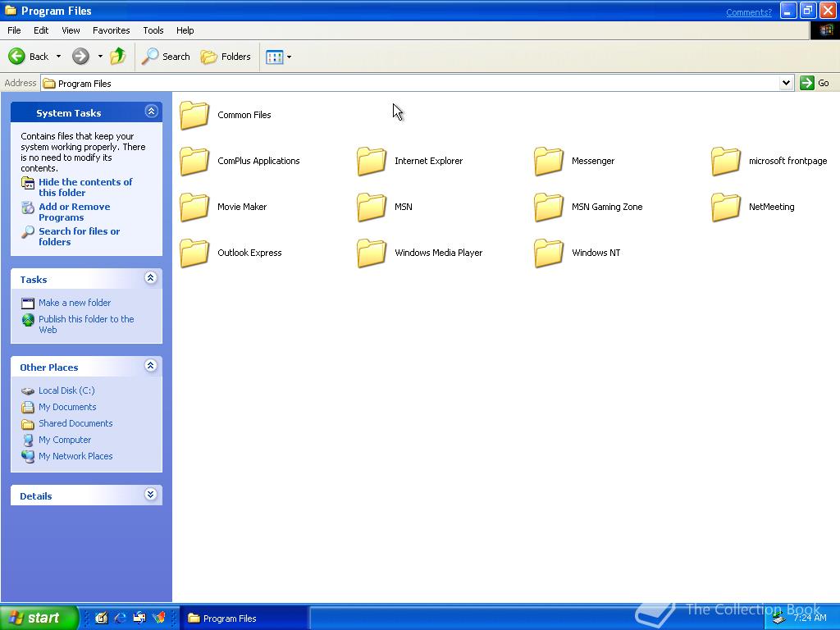Click the system tray hardware icon
Screen dimensions: 840x630
pyautogui.click(x=778, y=619)
